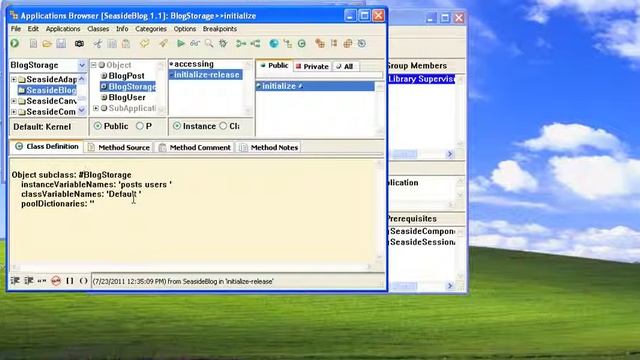Switch to the Class Definition tab
The height and width of the screenshot is (360, 640).
(x=47, y=146)
